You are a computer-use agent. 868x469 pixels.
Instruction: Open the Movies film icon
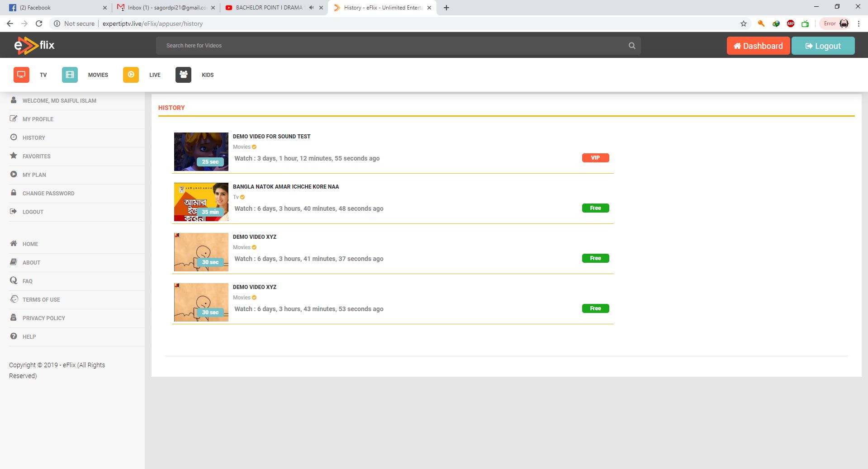[70, 75]
